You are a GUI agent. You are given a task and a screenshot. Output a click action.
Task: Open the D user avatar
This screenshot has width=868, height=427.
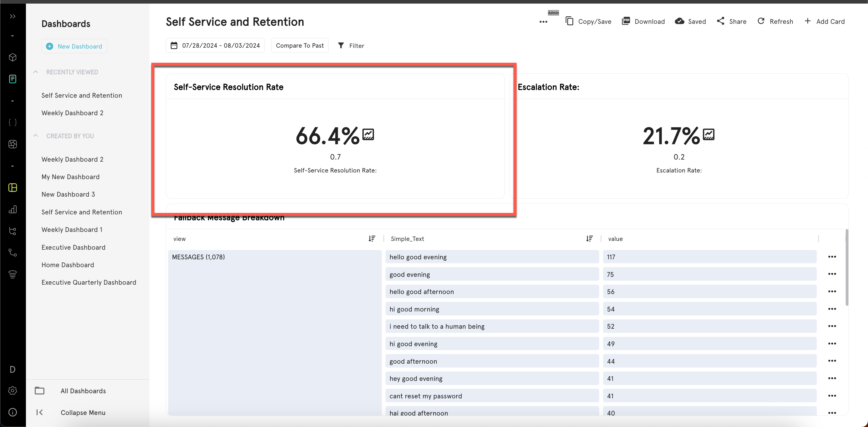13,369
